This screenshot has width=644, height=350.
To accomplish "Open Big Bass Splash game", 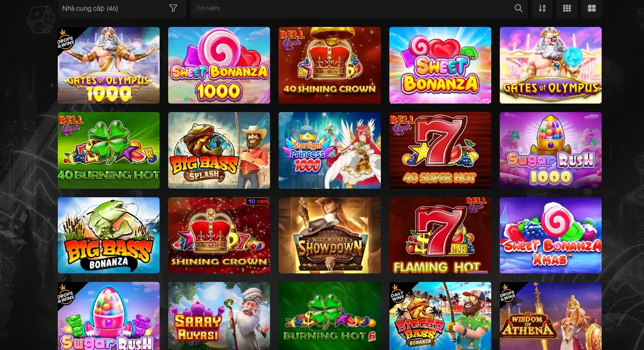I will pyautogui.click(x=219, y=150).
